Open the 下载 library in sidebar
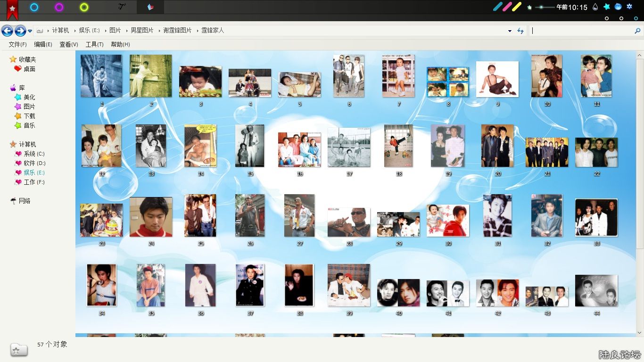Screen dimensions: 644x362 point(29,116)
